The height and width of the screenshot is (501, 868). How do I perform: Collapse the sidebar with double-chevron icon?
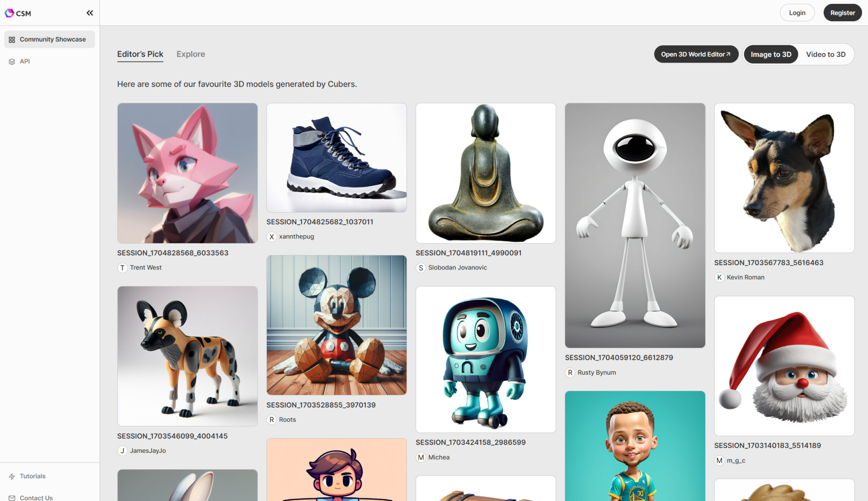click(x=89, y=13)
